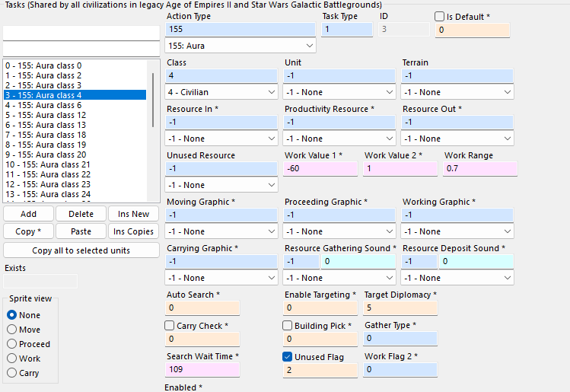Expand the Terrain dropdown
The height and width of the screenshot is (392, 570).
click(457, 92)
